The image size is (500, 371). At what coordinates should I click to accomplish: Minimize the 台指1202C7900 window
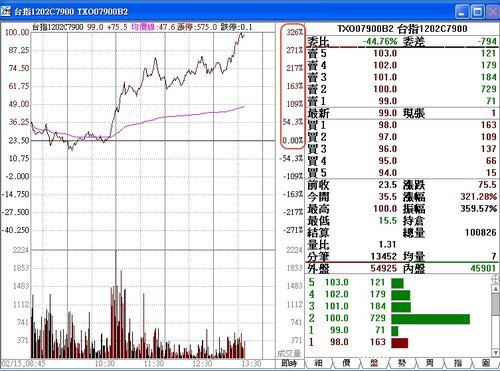point(462,12)
